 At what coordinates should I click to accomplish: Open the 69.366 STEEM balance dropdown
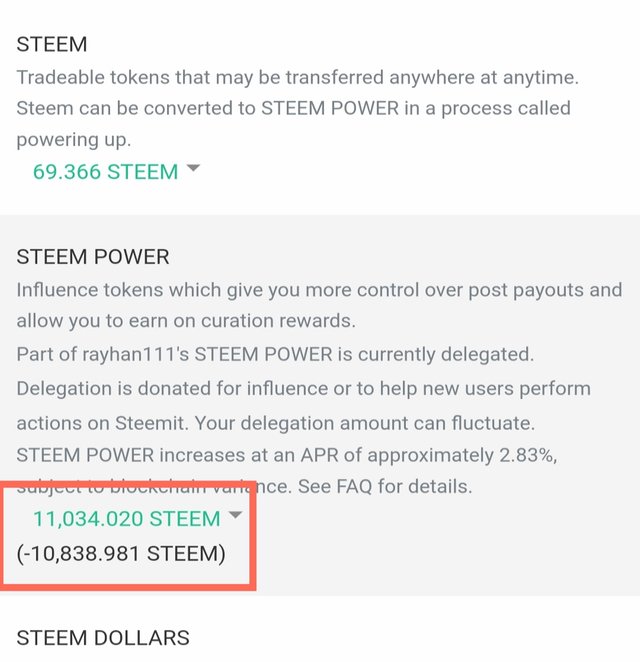click(105, 172)
